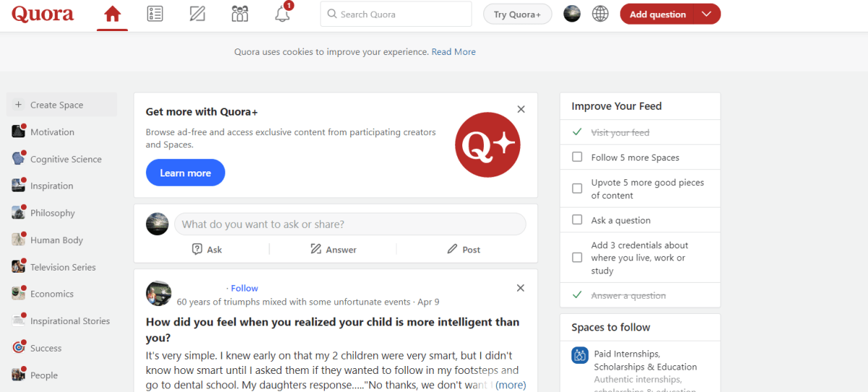This screenshot has height=392, width=868.
Task: Open the Cognitive Science space in sidebar
Action: pyautogui.click(x=65, y=159)
